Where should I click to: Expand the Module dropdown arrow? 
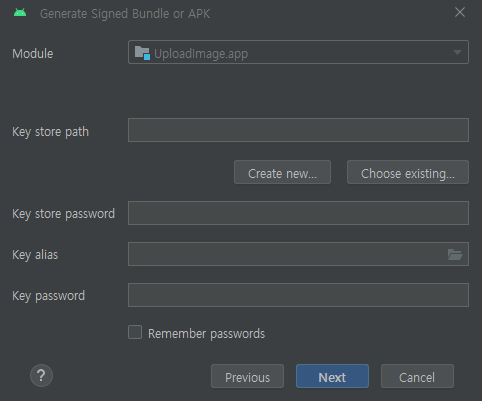click(457, 52)
